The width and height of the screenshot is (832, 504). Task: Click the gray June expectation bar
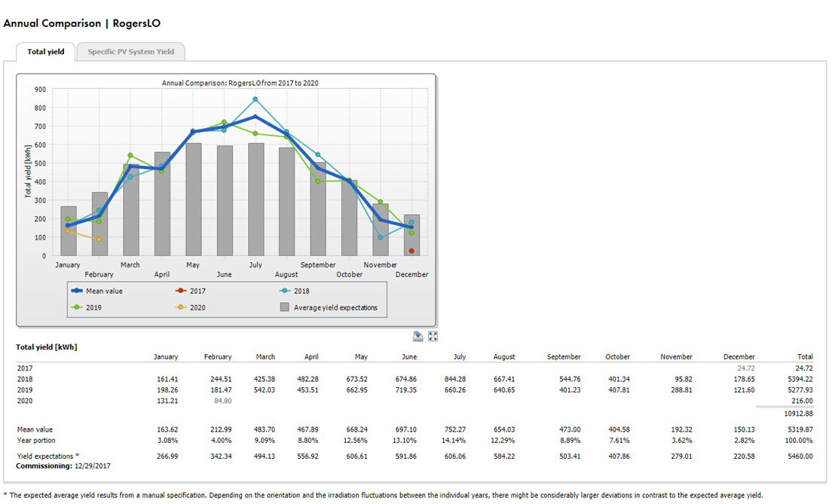coord(225,200)
